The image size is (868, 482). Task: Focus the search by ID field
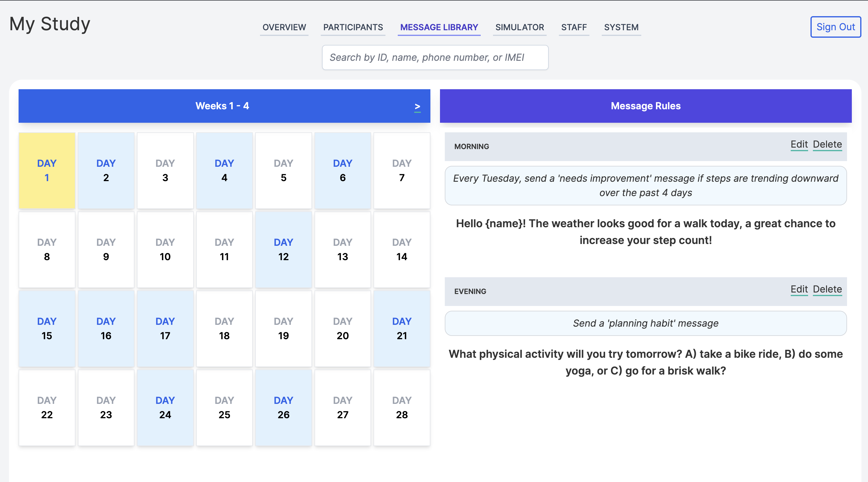click(435, 57)
